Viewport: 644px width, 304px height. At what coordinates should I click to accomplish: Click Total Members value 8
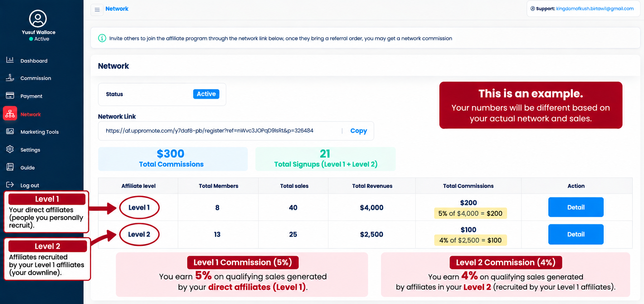click(x=217, y=208)
